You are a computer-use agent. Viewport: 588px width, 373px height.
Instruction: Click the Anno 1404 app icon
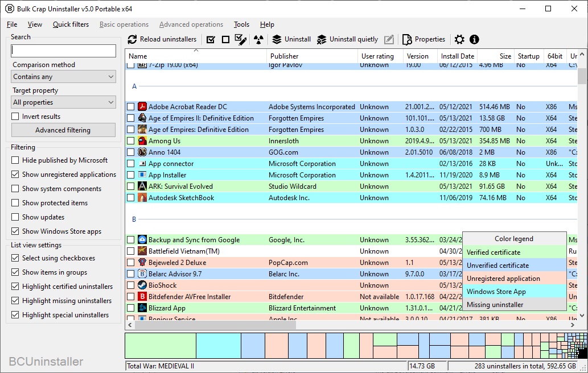(142, 152)
